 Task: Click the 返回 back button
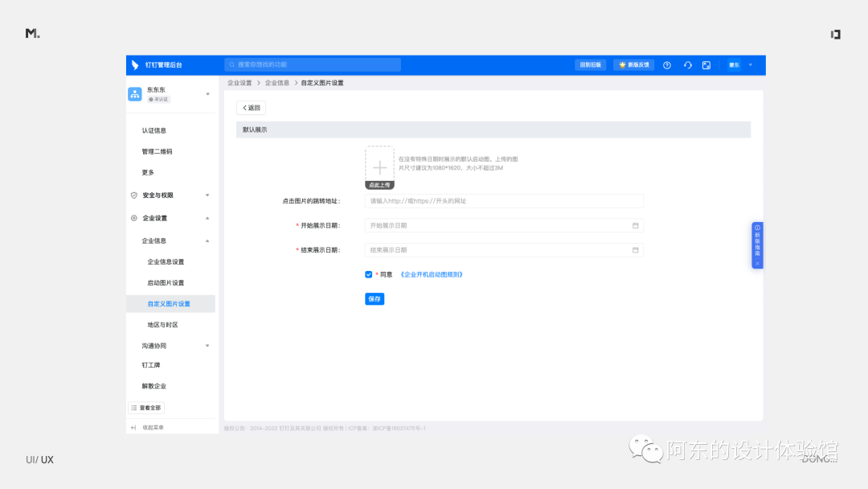pos(251,108)
